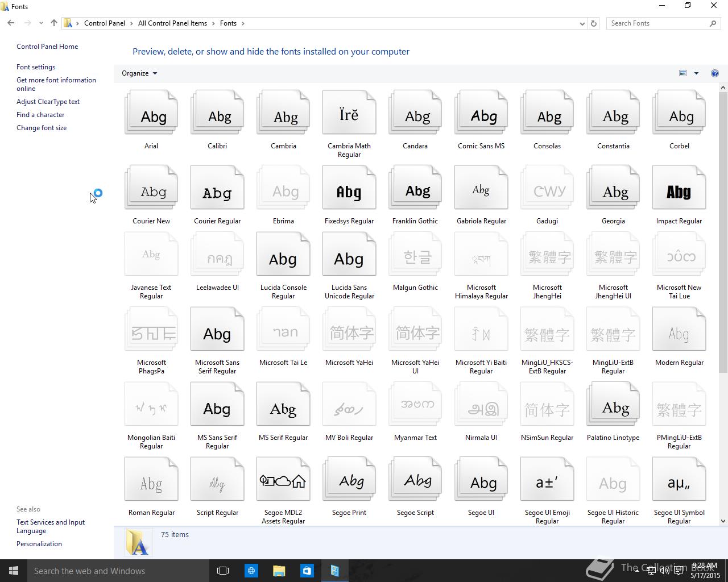Select the Constantia font icon
This screenshot has height=582, width=728.
[613, 112]
